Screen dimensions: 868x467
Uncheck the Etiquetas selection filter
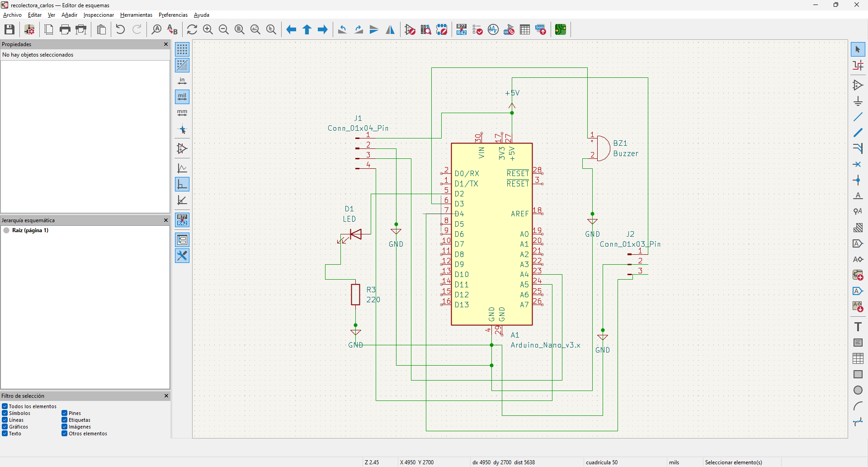tap(65, 420)
